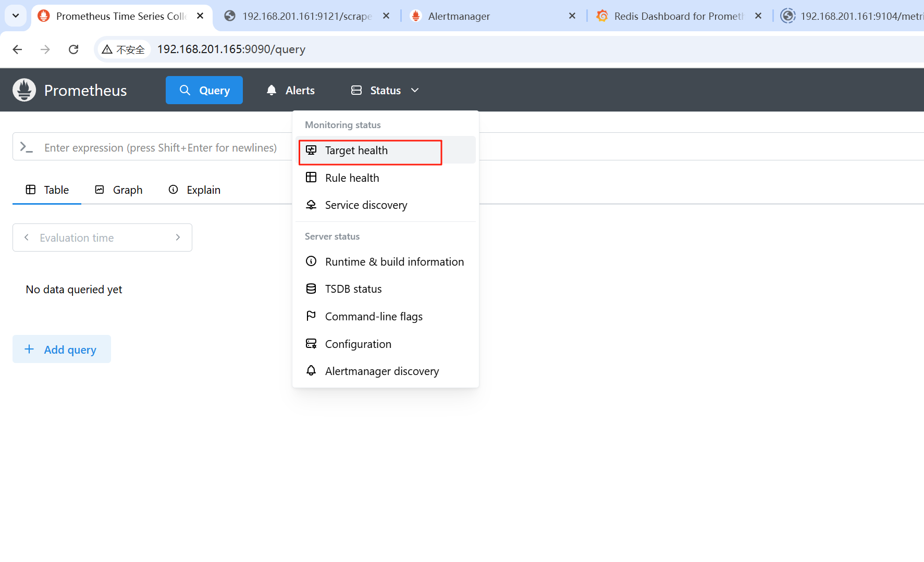Screen dimensions: 924x562
Task: Select Rule health menu entry
Action: [386, 178]
